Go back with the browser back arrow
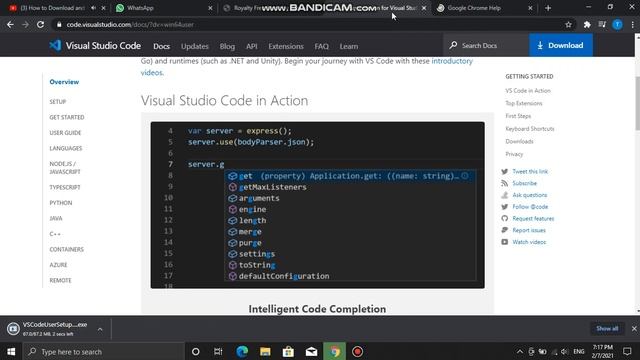 click(10, 24)
